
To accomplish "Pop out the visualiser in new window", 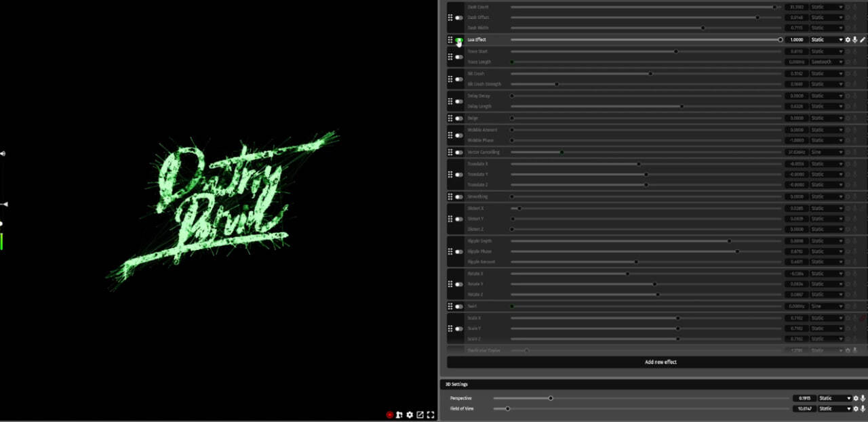I will tap(420, 415).
